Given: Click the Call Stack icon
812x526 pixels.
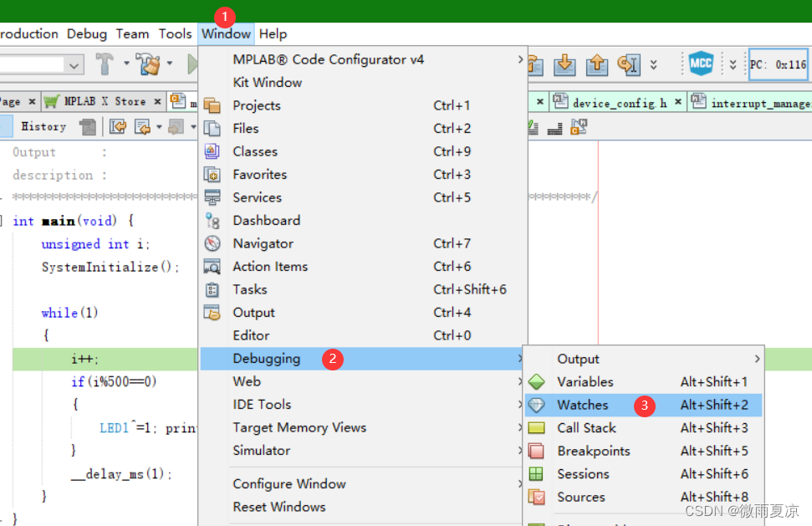Looking at the screenshot, I should [537, 427].
